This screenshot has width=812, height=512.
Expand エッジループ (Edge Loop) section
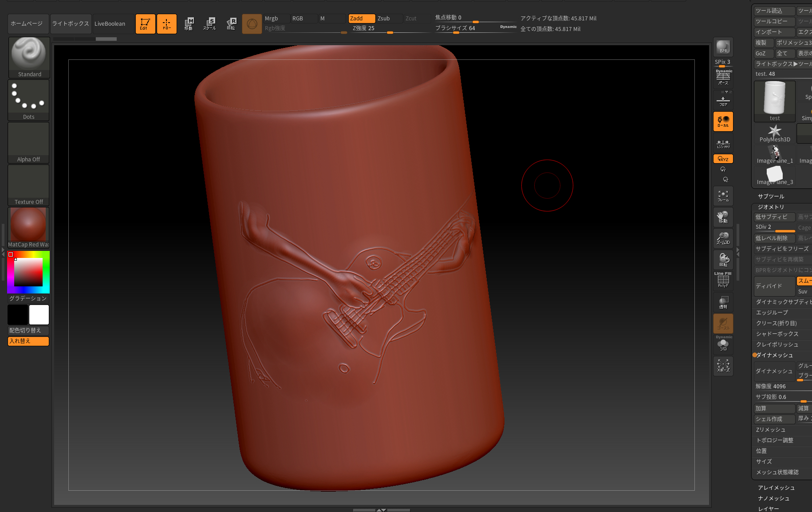click(x=772, y=313)
